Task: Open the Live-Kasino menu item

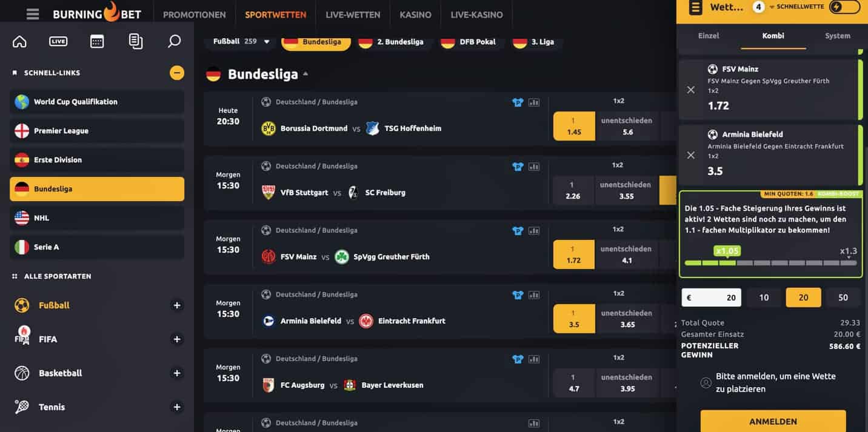Action: (x=476, y=15)
